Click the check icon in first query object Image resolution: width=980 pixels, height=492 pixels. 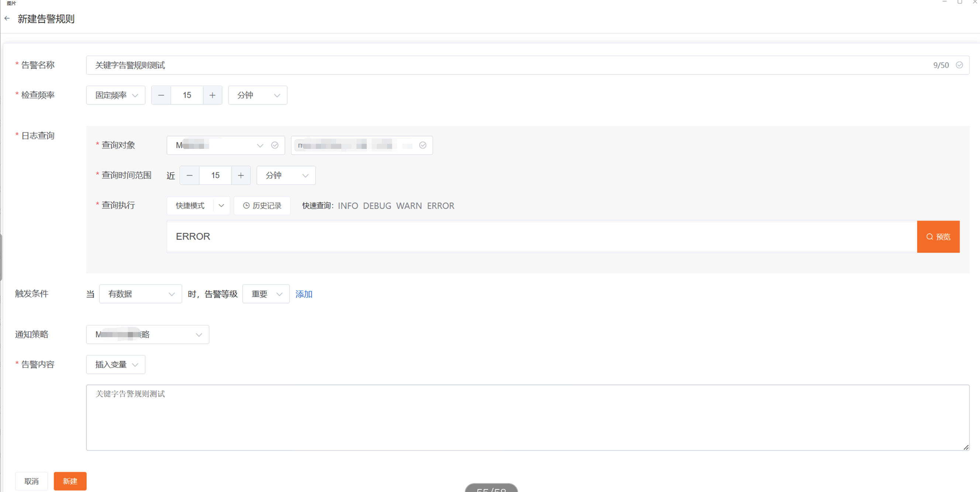275,145
